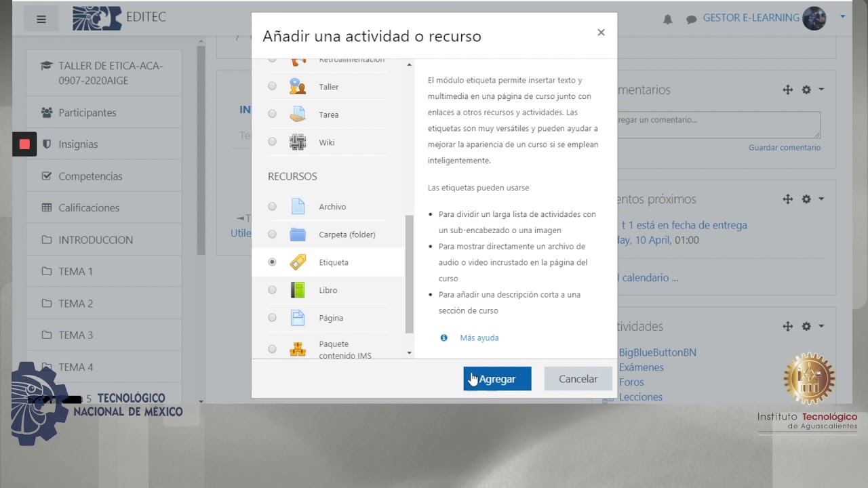This screenshot has height=488, width=868.
Task: Expand the user menu dropdown arrow
Action: 843,16
